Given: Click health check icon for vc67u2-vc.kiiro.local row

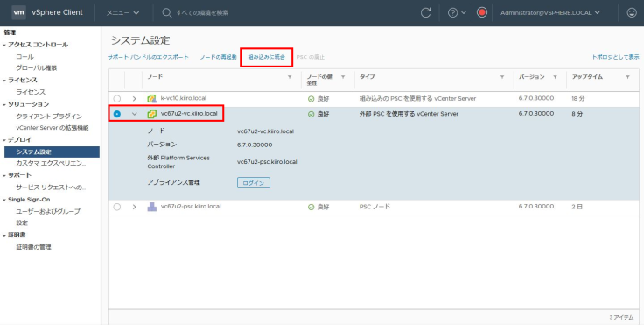Looking at the screenshot, I should [x=311, y=115].
